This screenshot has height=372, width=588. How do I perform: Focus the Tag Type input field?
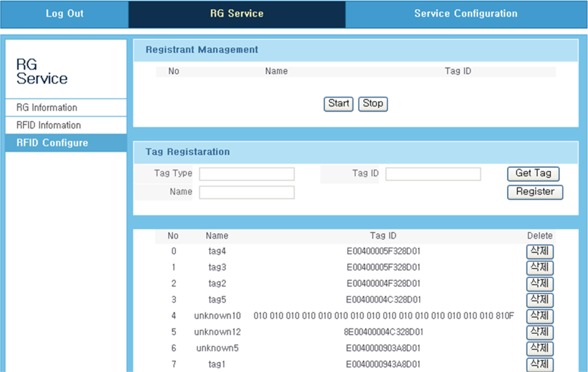click(x=247, y=174)
